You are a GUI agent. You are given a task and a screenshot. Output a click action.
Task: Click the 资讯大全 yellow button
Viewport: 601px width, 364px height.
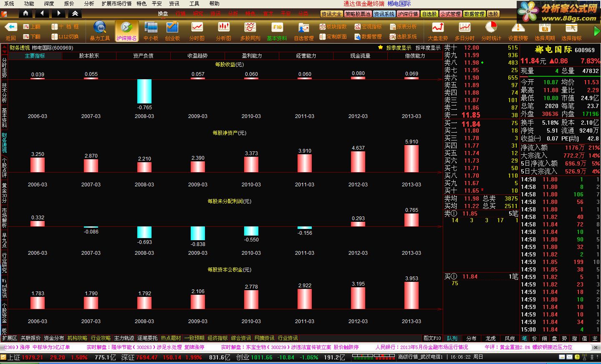click(331, 14)
